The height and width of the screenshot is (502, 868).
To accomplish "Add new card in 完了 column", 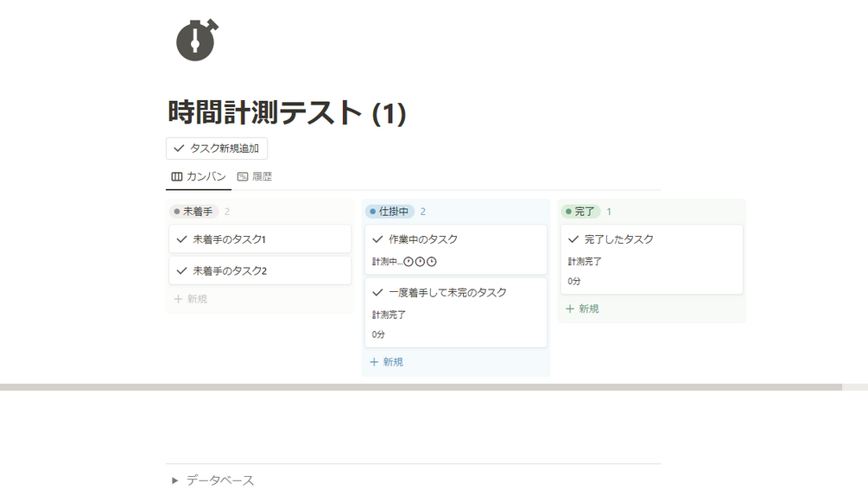I will (582, 309).
